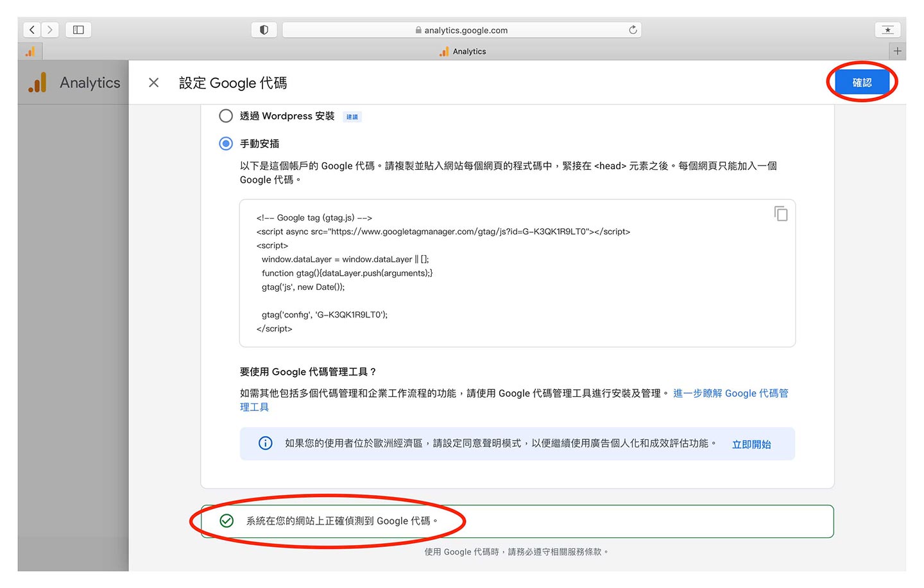Open a new tab with plus button

click(897, 51)
